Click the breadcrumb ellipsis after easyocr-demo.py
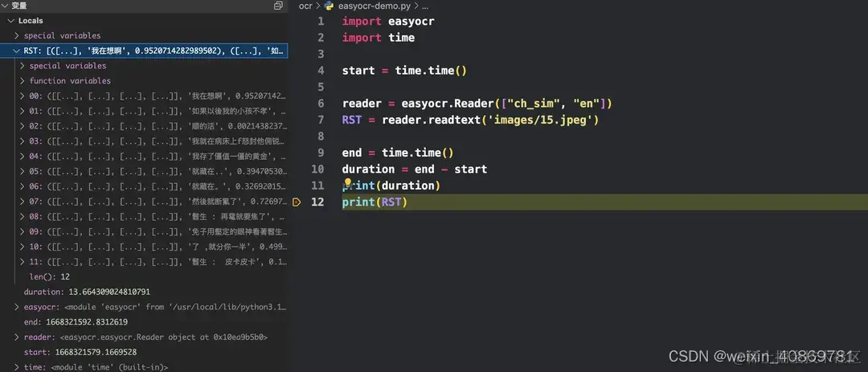Viewport: 868px width, 372px height. tap(425, 6)
